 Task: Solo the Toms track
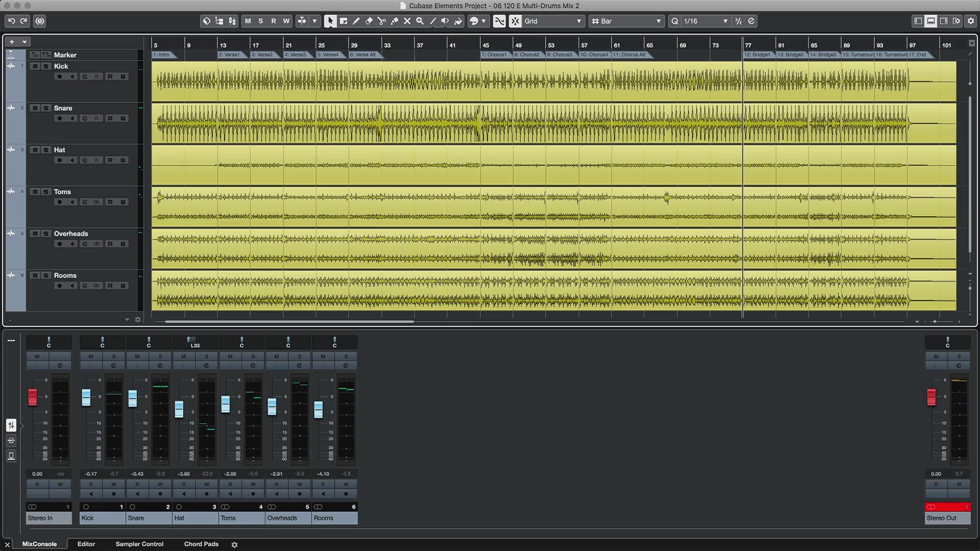(x=46, y=192)
